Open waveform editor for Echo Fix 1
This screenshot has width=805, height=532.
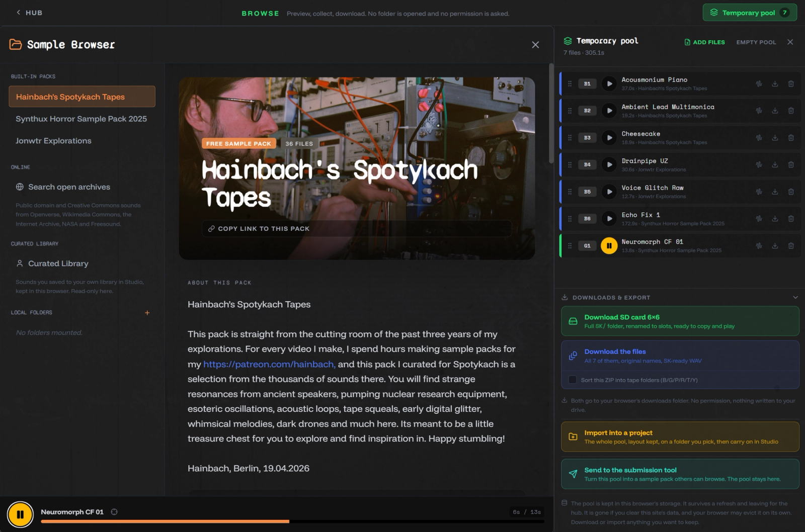(759, 219)
